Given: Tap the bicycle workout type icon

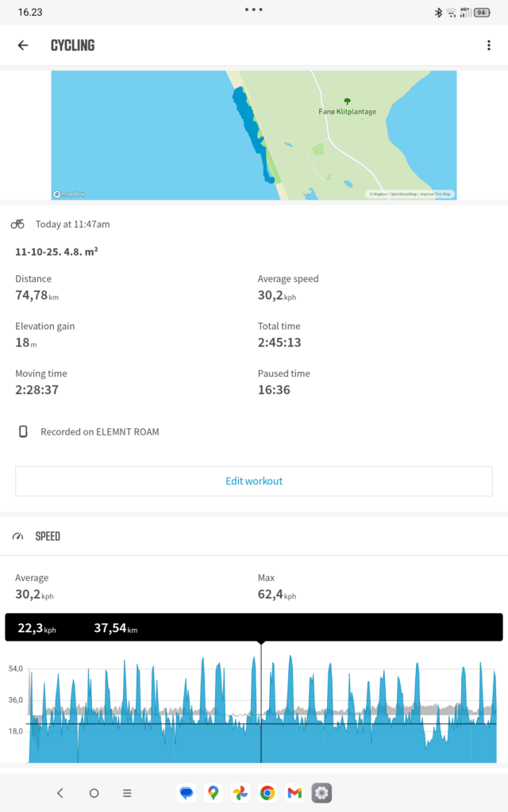Looking at the screenshot, I should tap(17, 224).
